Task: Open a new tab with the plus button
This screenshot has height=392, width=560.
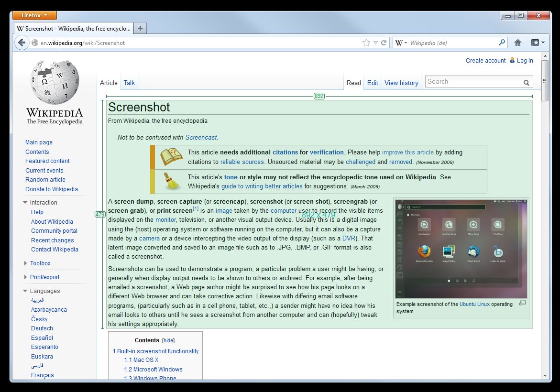Action: [x=140, y=28]
